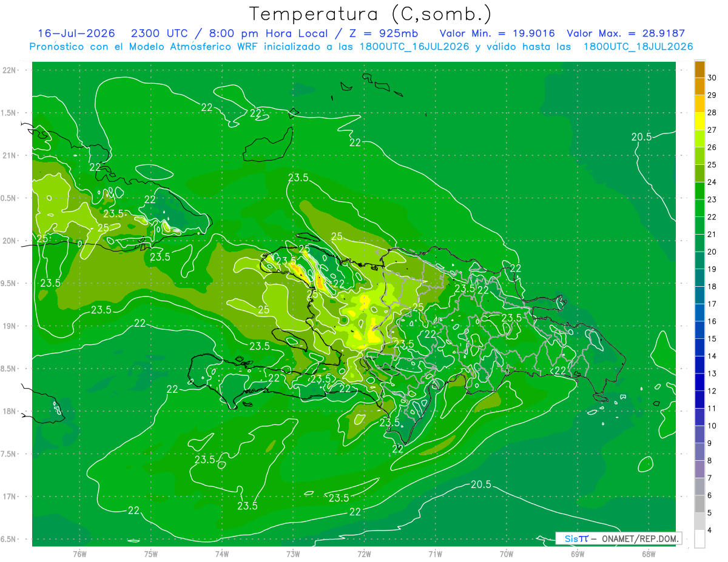Click the '1800UTC_18JUL2026' valid-until time
Image resolution: width=728 pixels, height=562 pixels.
coord(638,47)
